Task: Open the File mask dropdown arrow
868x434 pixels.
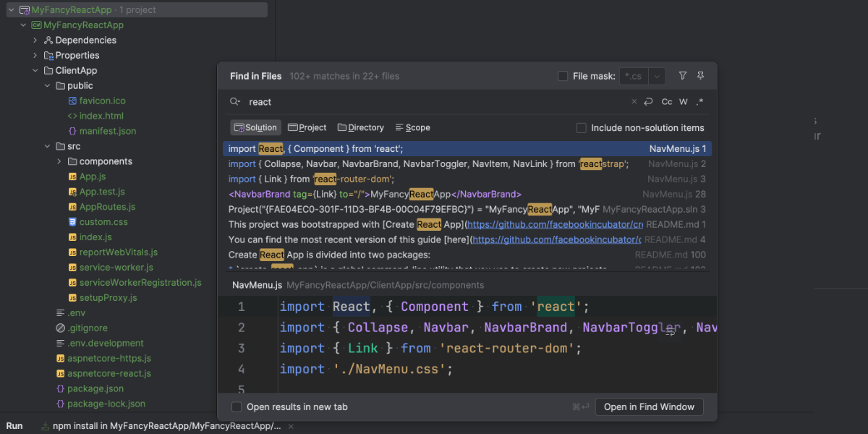Action: (657, 76)
